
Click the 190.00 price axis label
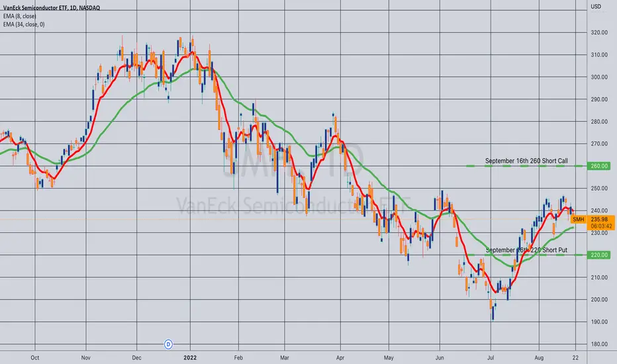[x=599, y=322]
